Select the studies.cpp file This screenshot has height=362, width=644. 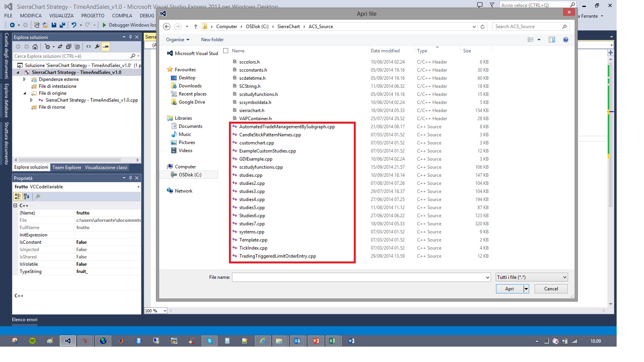pyautogui.click(x=251, y=175)
